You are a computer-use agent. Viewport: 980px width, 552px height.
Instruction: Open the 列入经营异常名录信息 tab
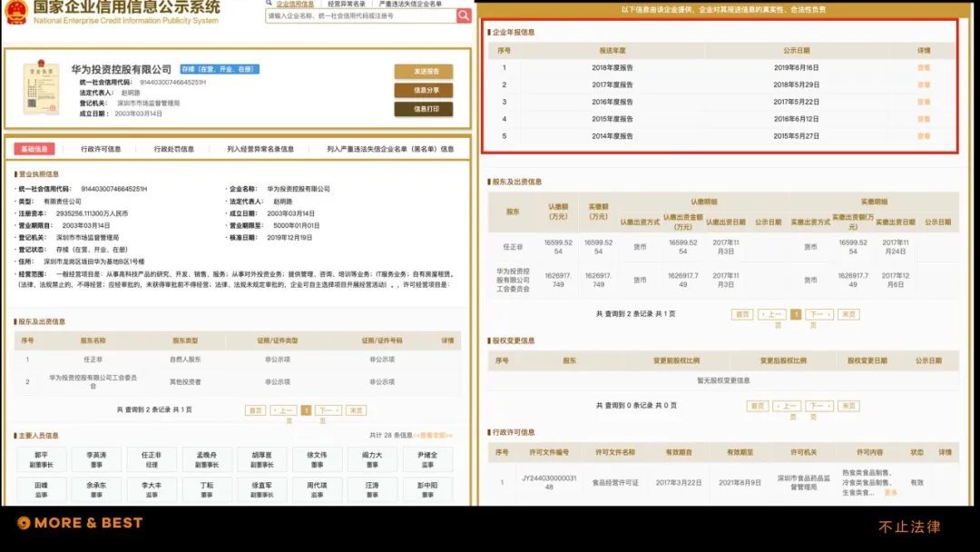coord(260,149)
